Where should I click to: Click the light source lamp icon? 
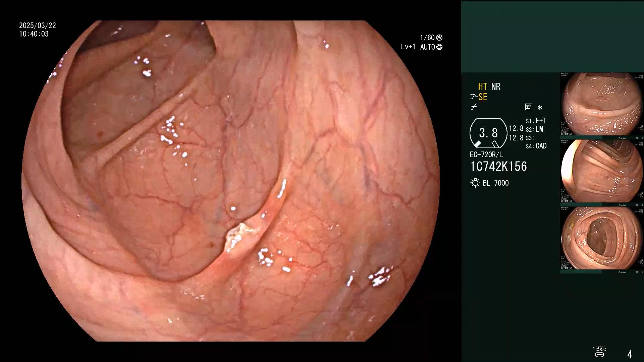point(475,183)
